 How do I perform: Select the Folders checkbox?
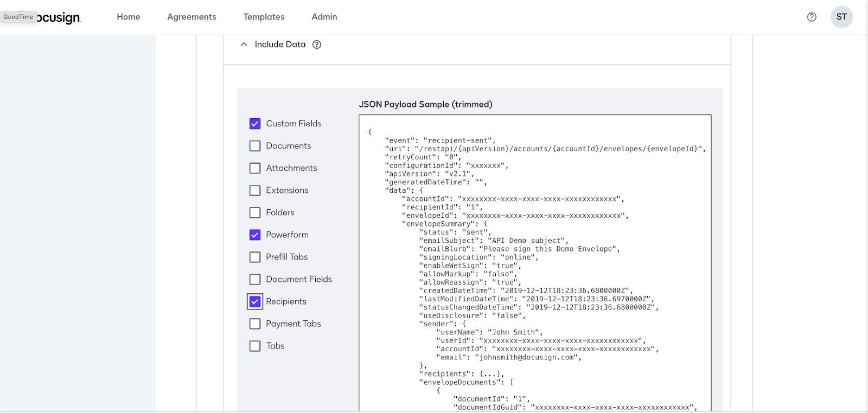point(255,212)
